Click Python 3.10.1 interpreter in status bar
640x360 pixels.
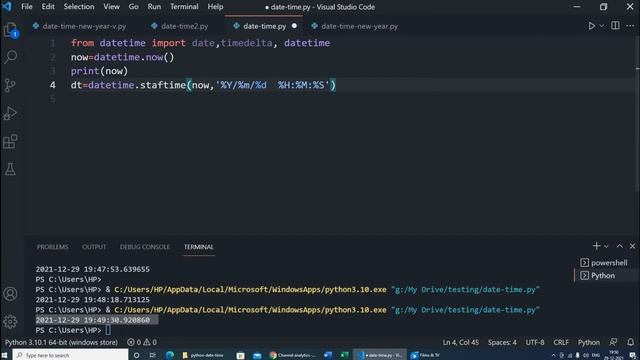pyautogui.click(x=61, y=342)
